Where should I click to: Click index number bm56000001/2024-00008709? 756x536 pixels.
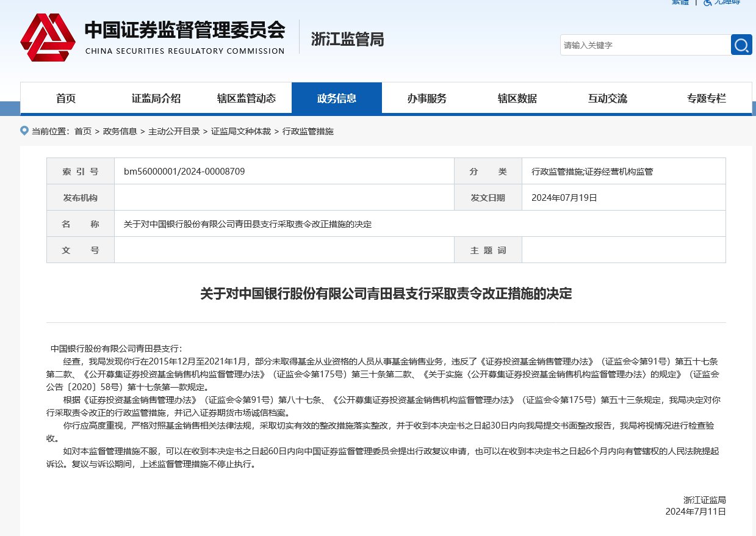click(x=184, y=172)
